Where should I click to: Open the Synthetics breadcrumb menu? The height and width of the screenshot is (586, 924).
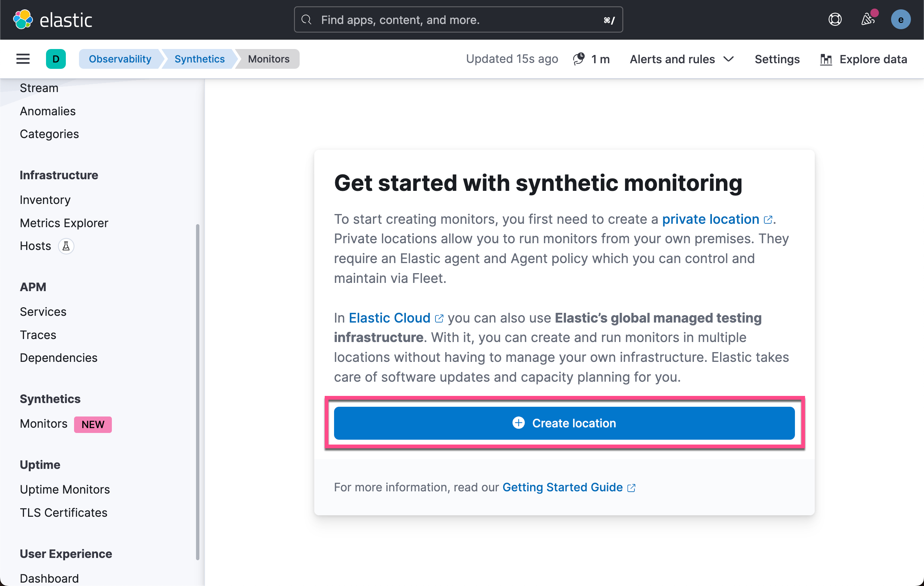click(x=199, y=59)
